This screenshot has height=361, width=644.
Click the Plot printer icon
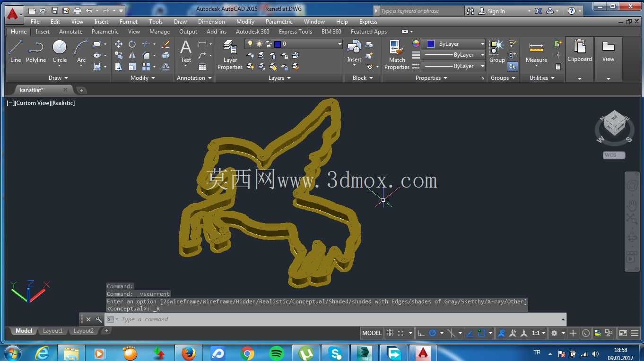(x=78, y=10)
